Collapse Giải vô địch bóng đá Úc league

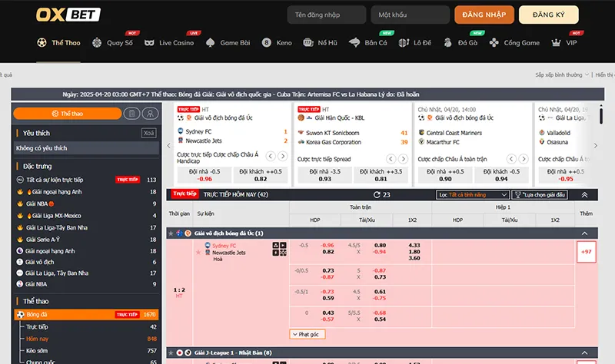click(584, 233)
